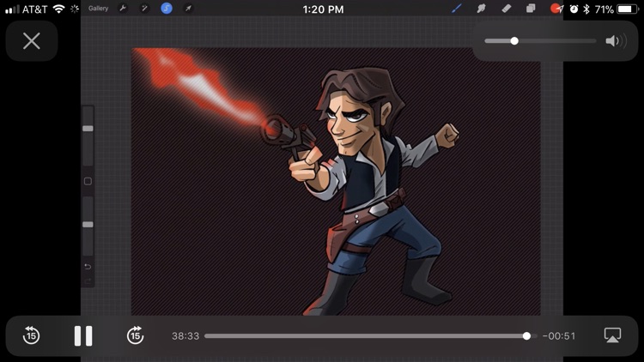Open the Adjustments magic wand menu

coord(144,9)
